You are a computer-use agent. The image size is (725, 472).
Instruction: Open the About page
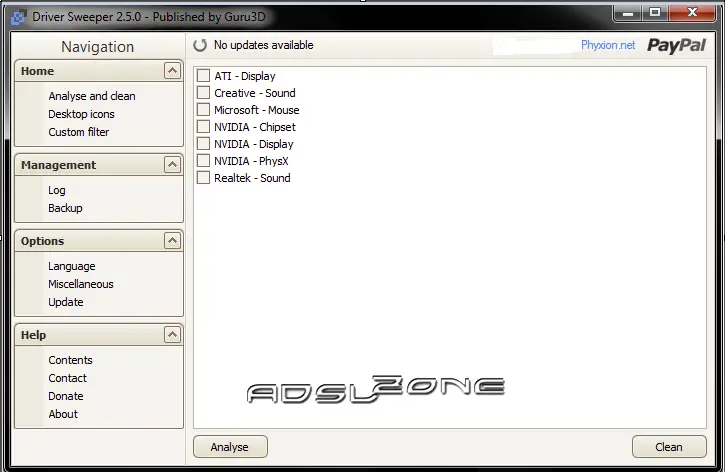click(63, 414)
